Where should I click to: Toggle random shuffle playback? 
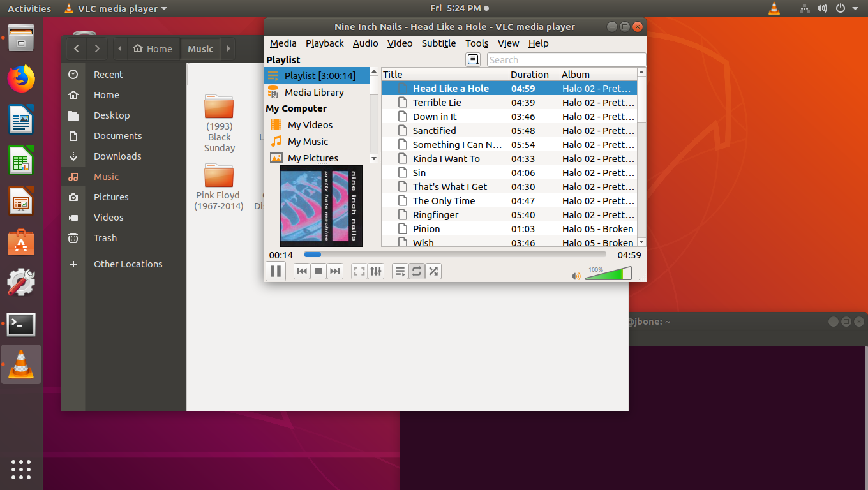(433, 271)
